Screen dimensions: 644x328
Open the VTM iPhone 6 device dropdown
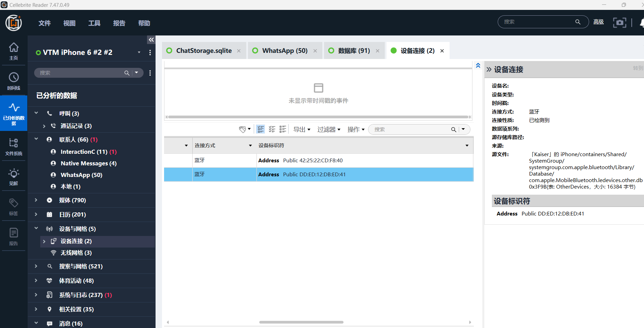(x=139, y=53)
